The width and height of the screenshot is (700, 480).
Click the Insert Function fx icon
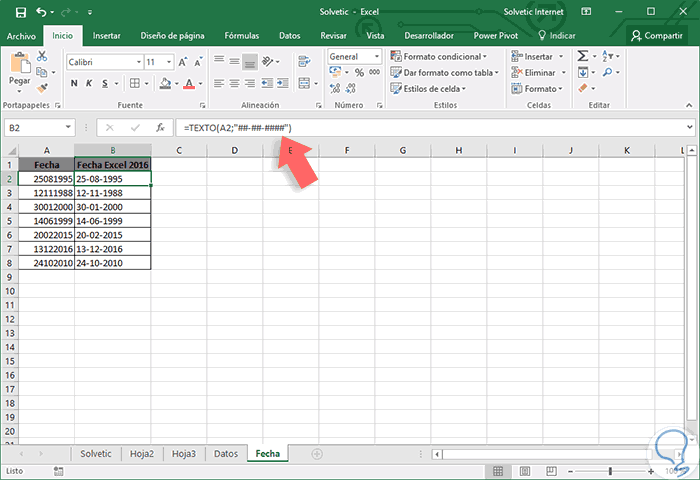pyautogui.click(x=159, y=128)
